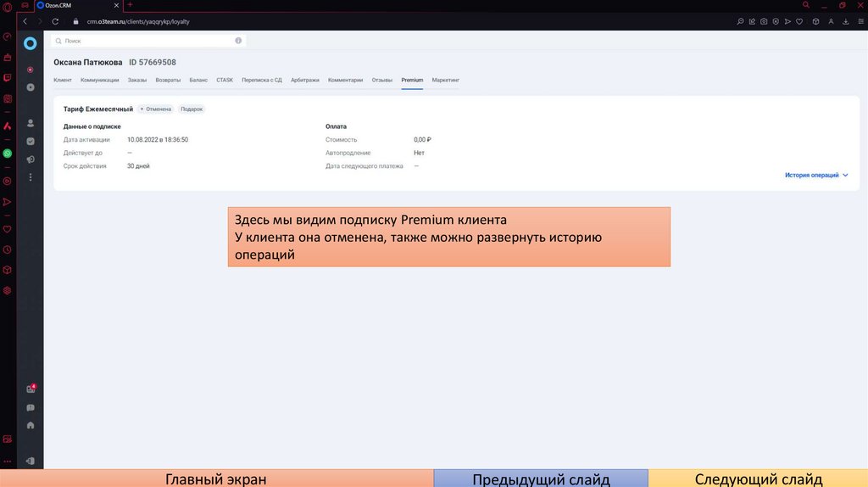Image resolution: width=868 pixels, height=487 pixels.
Task: Go to the home icon in CRM sidebar
Action: click(31, 426)
